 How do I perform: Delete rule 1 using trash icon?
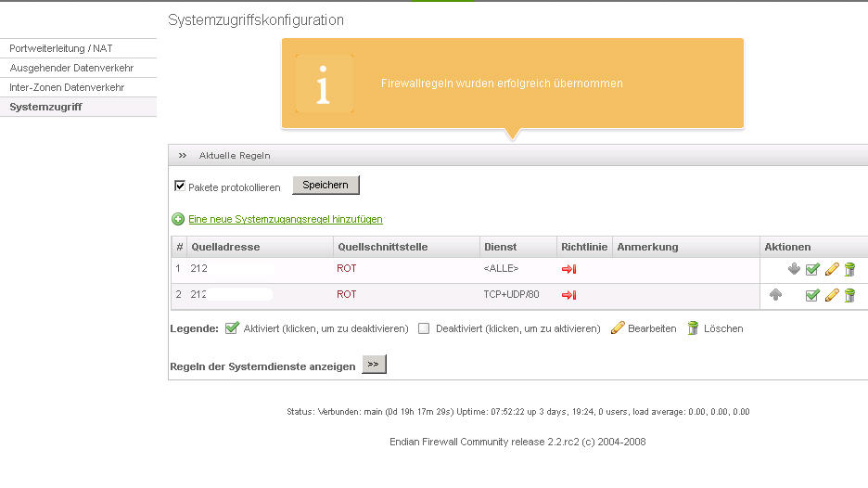[849, 269]
